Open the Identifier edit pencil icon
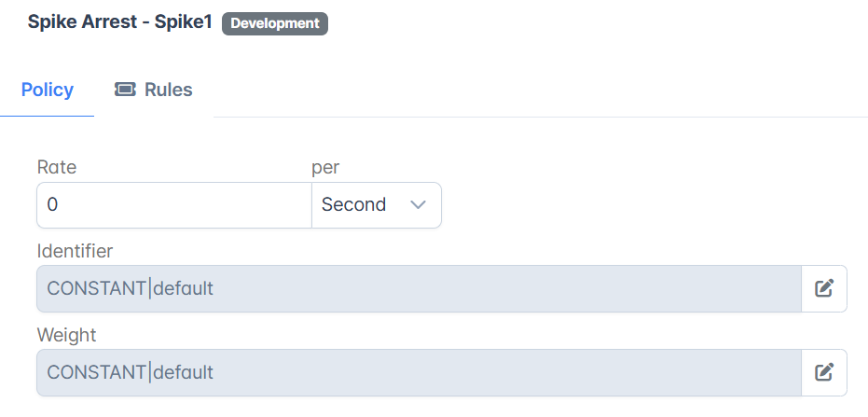868x417 pixels. pos(824,288)
